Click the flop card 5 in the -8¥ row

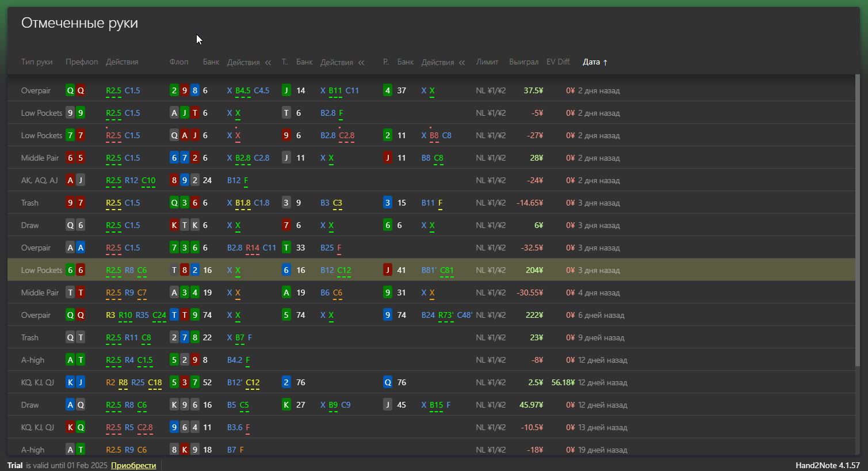(x=174, y=360)
